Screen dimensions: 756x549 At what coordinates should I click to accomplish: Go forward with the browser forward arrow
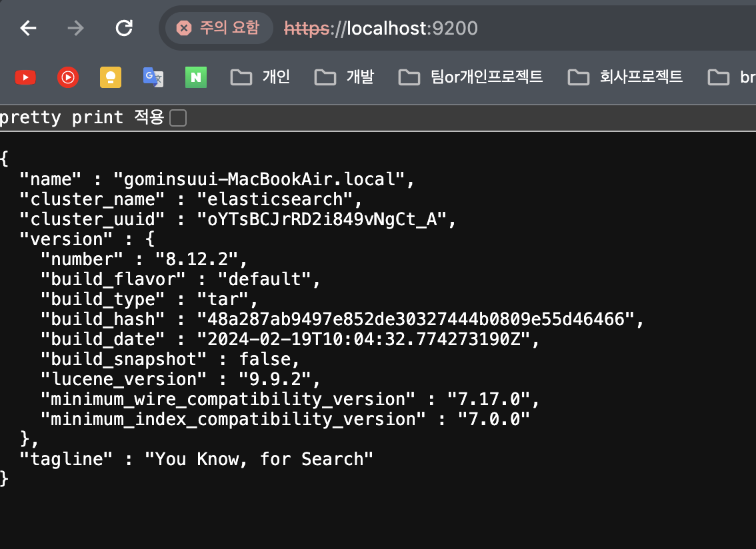pyautogui.click(x=76, y=28)
